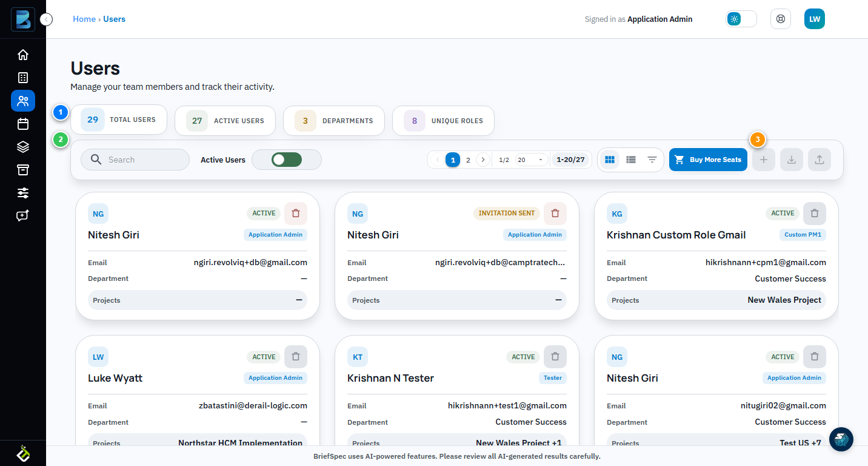Open the LW profile avatar menu
The image size is (868, 466).
pyautogui.click(x=815, y=19)
